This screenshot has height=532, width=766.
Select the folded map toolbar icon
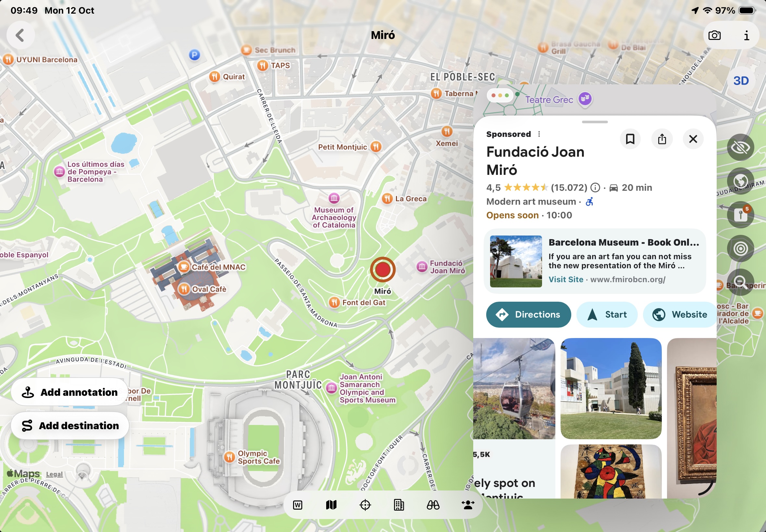coord(331,505)
